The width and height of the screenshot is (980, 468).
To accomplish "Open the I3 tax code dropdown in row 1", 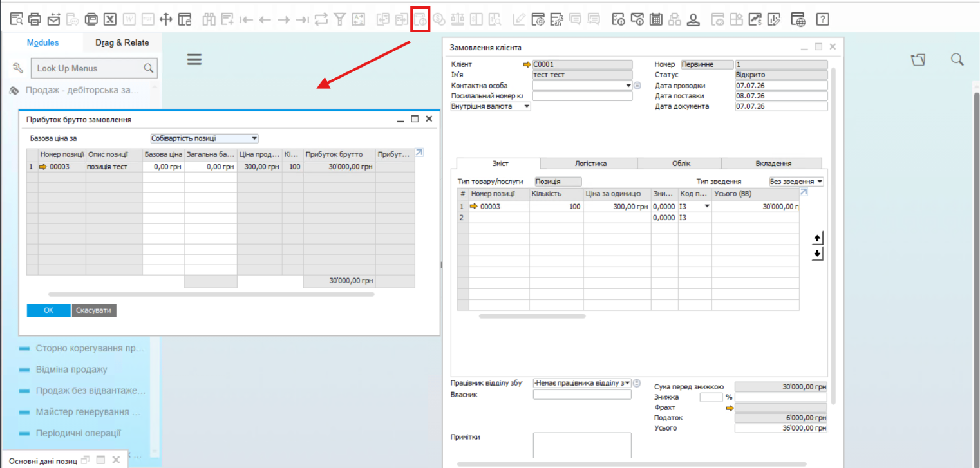I will [x=707, y=207].
